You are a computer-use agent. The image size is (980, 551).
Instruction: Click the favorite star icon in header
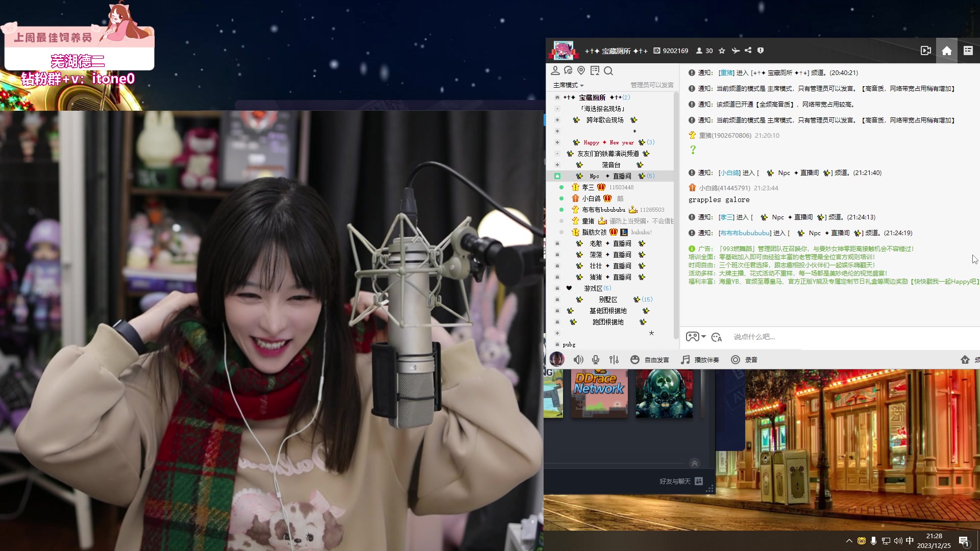tap(722, 51)
